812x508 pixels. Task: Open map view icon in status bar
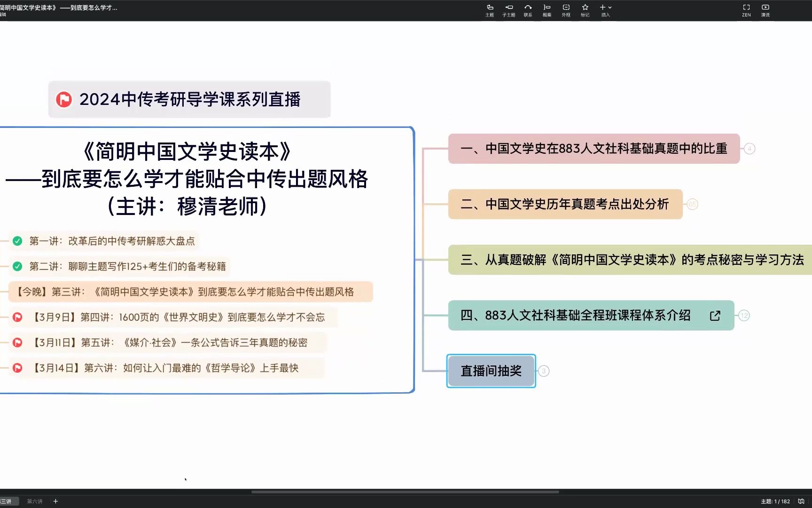tap(801, 501)
